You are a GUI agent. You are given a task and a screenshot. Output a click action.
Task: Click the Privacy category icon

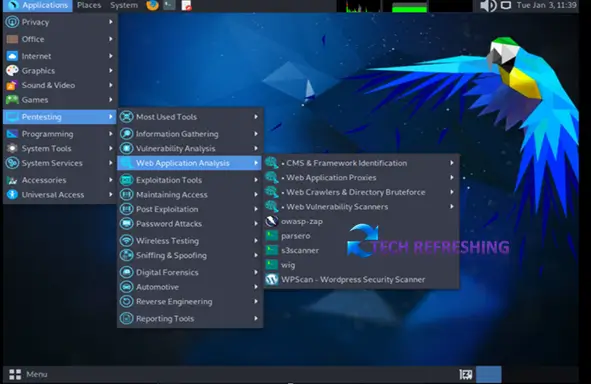(12, 22)
